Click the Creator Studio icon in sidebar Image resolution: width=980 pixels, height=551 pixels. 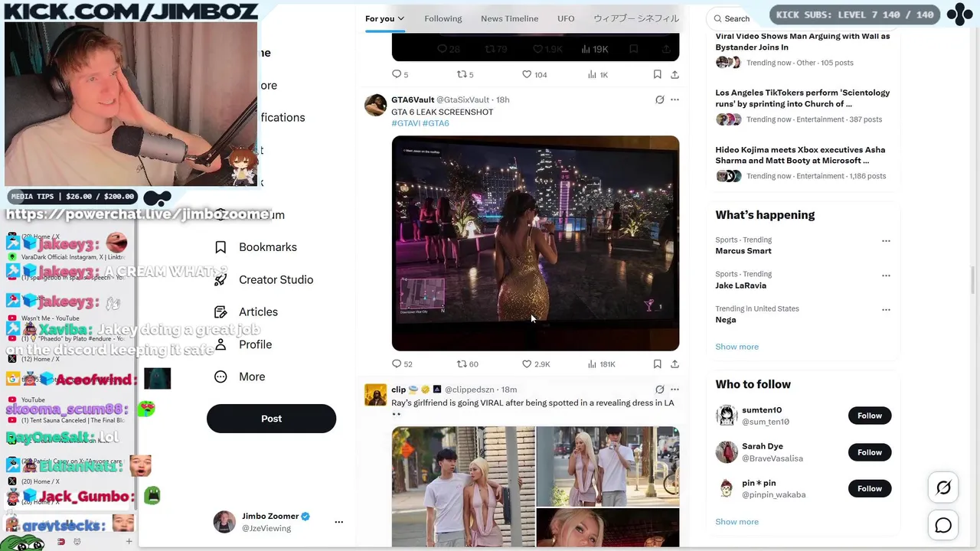[220, 279]
